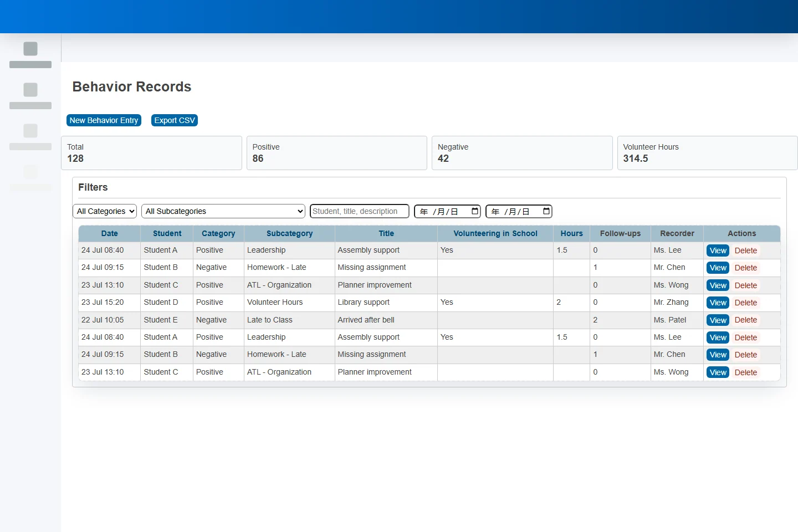Open the All Categories dropdown
Image resolution: width=798 pixels, height=532 pixels.
105,211
